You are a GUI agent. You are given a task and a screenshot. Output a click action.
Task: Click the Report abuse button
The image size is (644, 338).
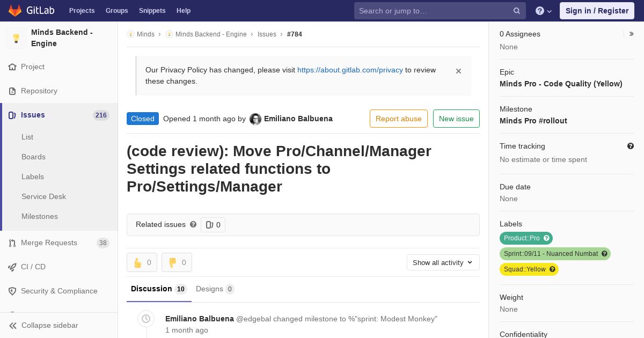click(399, 119)
